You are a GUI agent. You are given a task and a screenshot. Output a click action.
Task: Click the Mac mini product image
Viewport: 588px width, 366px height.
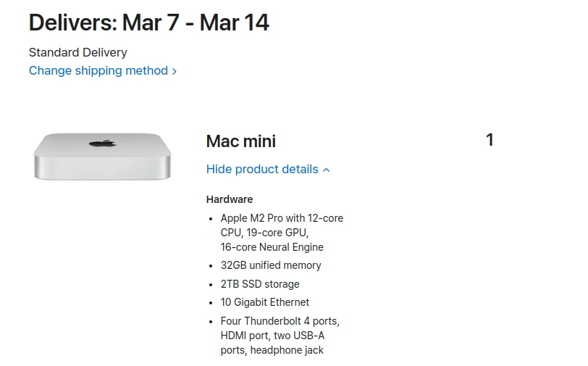click(102, 155)
